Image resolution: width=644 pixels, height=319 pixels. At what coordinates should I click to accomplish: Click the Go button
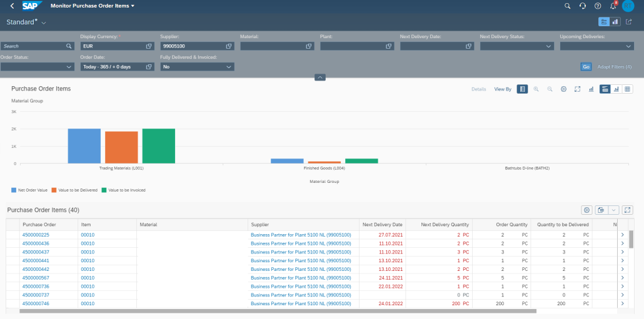(586, 66)
